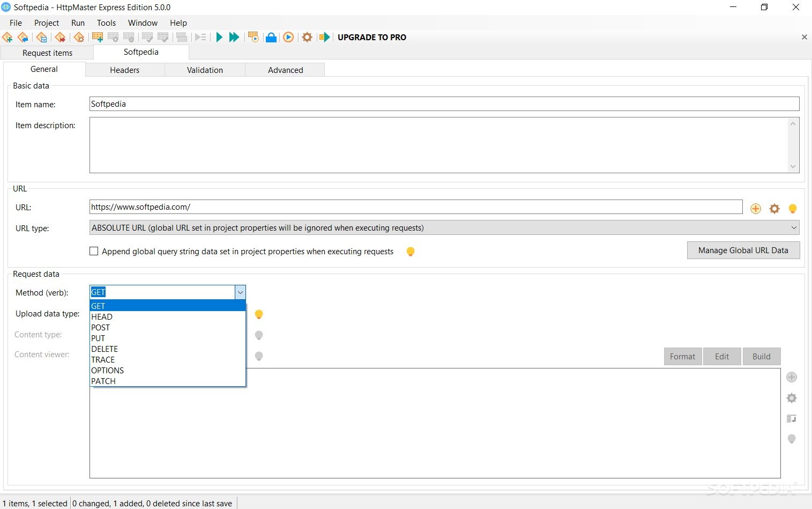Viewport: 812px width, 509px height.
Task: Open the Help menu
Action: (x=178, y=23)
